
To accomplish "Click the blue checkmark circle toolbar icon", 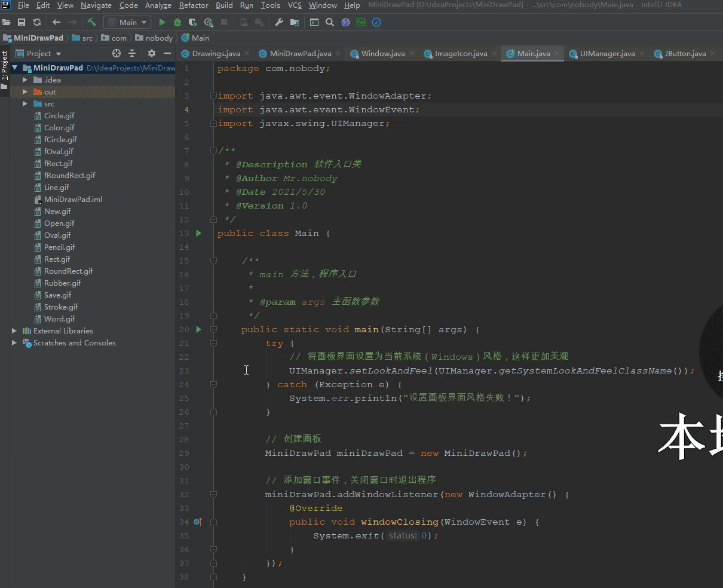I will (376, 22).
